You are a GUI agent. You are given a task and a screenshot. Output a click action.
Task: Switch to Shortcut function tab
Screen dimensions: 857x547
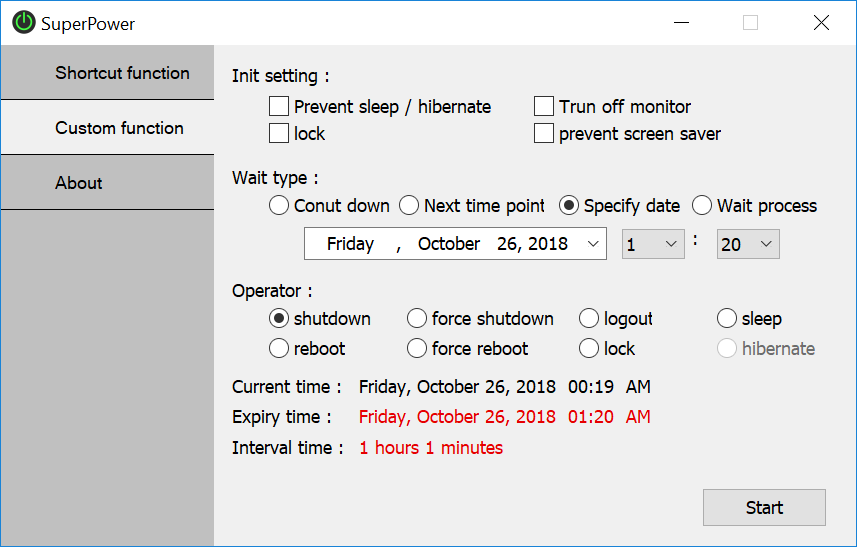(x=108, y=73)
